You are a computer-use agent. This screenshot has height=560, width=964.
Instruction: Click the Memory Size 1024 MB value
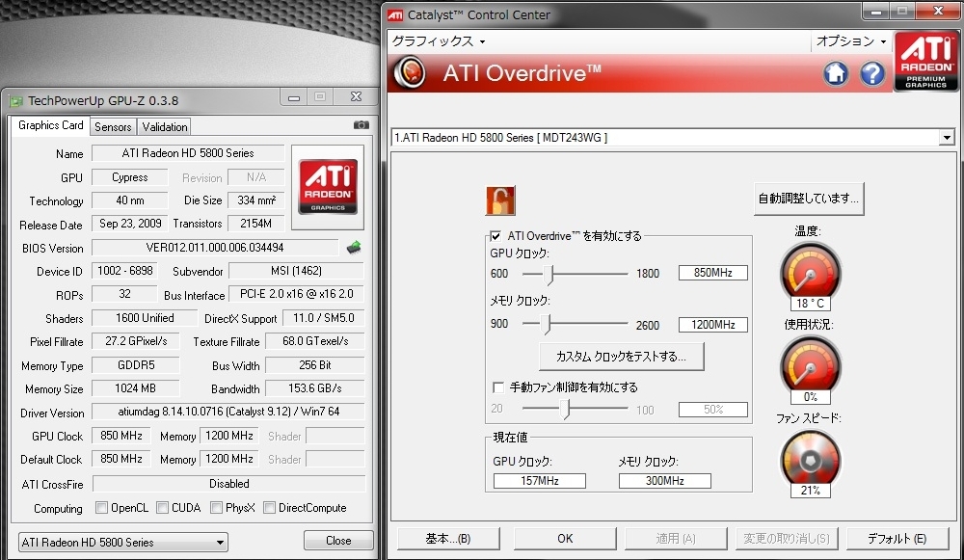click(x=136, y=388)
